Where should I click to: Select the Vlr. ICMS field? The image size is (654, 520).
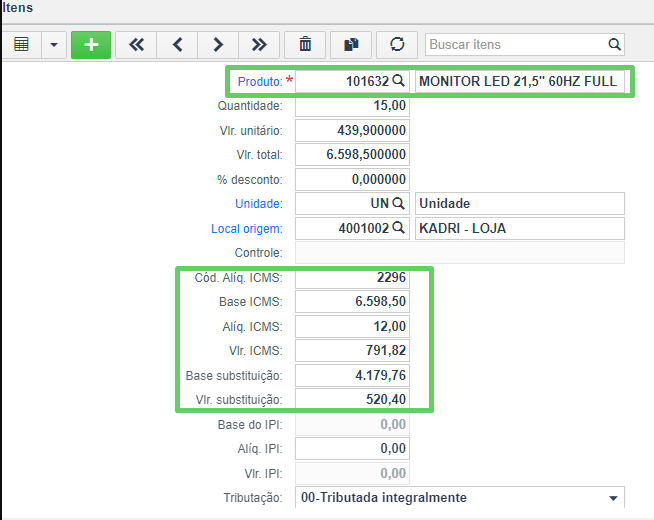[352, 350]
